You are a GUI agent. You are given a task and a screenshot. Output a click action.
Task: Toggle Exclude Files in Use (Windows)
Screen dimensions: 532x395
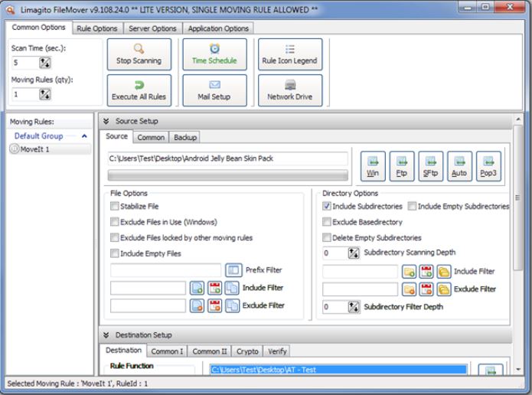[x=115, y=222]
